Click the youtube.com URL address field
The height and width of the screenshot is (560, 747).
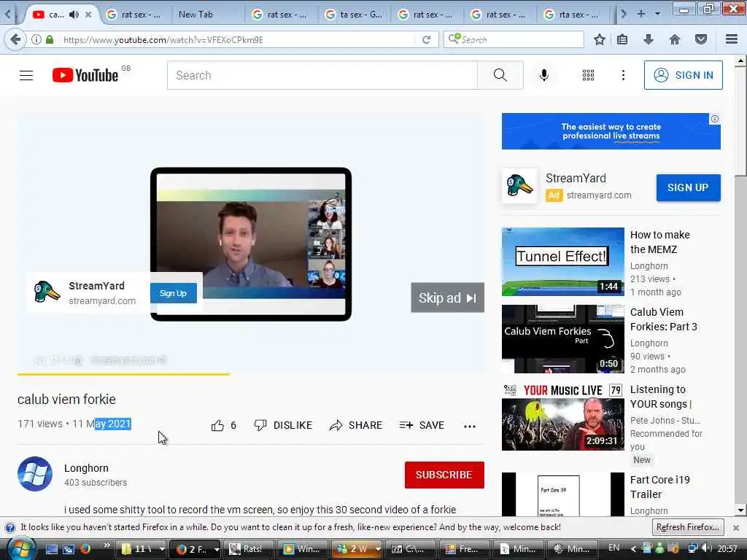click(x=239, y=39)
